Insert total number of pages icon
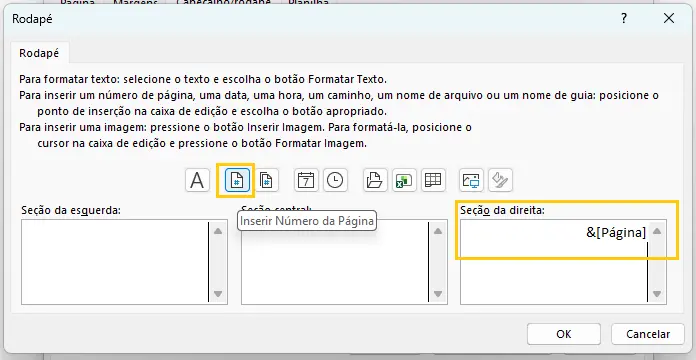 [266, 180]
